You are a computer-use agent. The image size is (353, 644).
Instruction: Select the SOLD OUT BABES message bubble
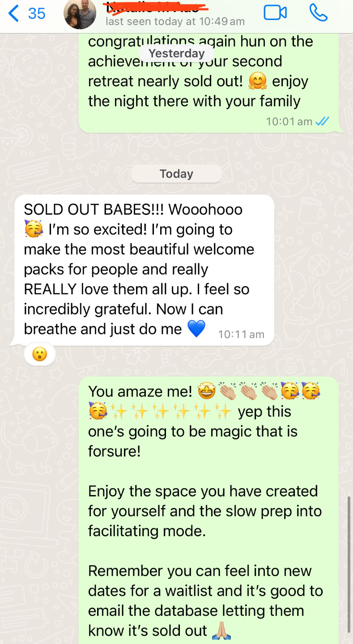click(145, 270)
